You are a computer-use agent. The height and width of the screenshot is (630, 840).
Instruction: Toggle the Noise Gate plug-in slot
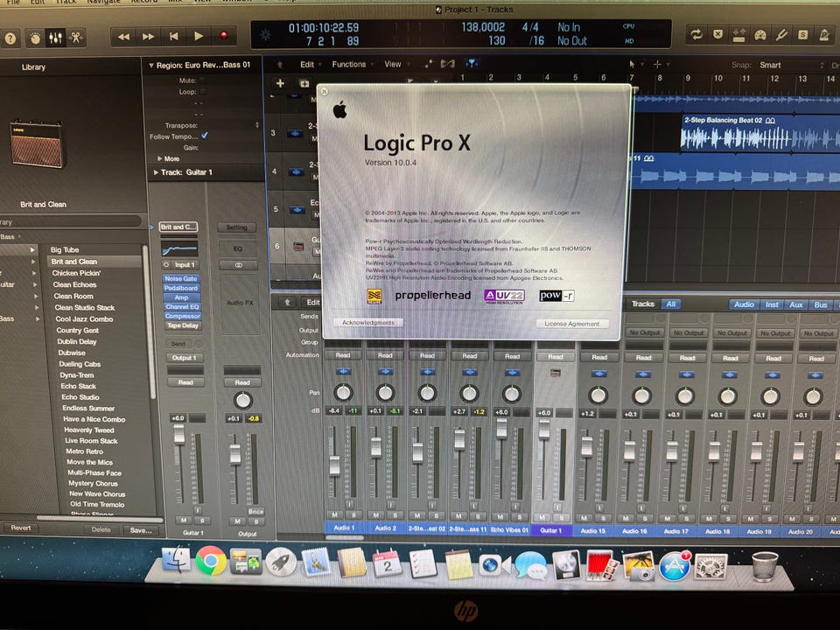click(x=181, y=278)
